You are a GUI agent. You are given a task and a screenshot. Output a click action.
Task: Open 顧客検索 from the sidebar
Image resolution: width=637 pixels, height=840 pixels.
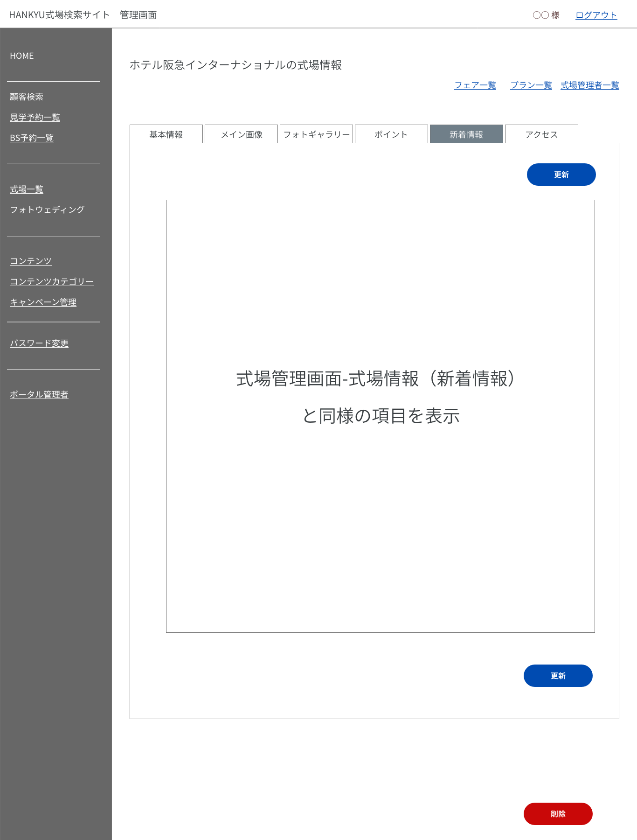tap(27, 97)
